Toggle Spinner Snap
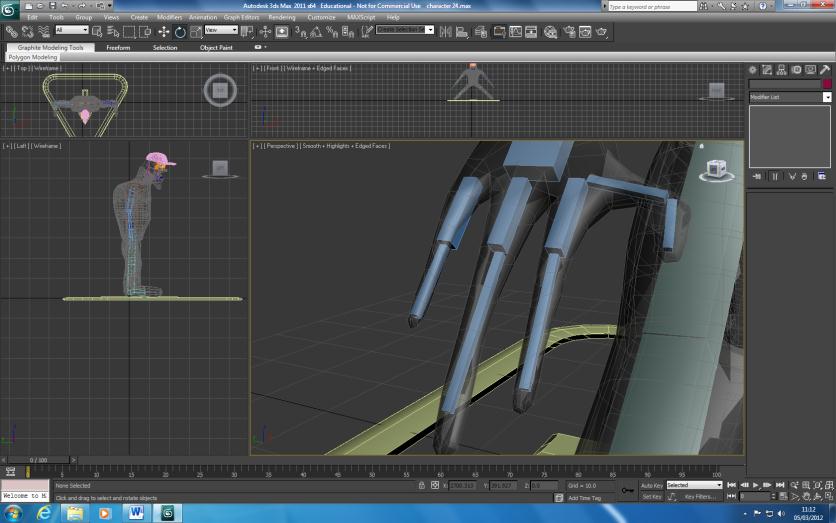The height and width of the screenshot is (523, 836). [348, 32]
